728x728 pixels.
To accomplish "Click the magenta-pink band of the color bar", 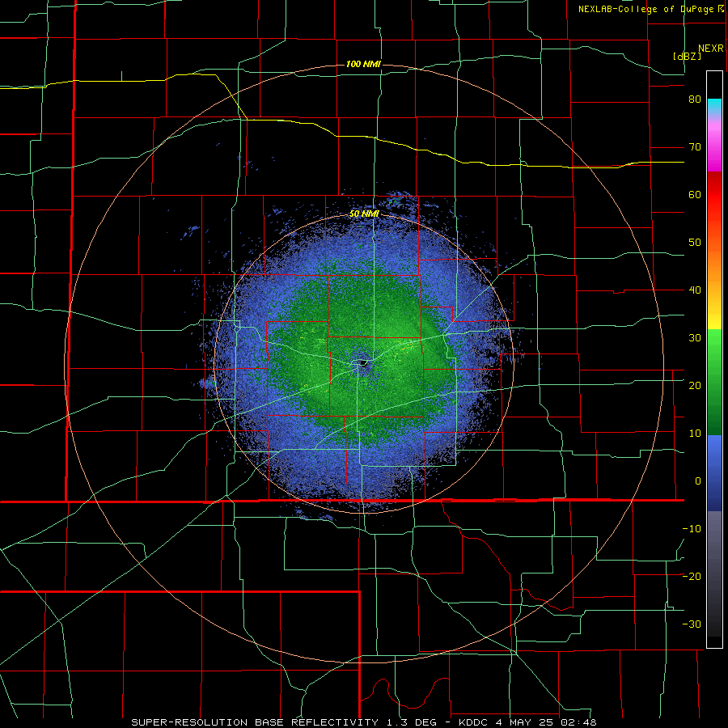I will pyautogui.click(x=714, y=146).
